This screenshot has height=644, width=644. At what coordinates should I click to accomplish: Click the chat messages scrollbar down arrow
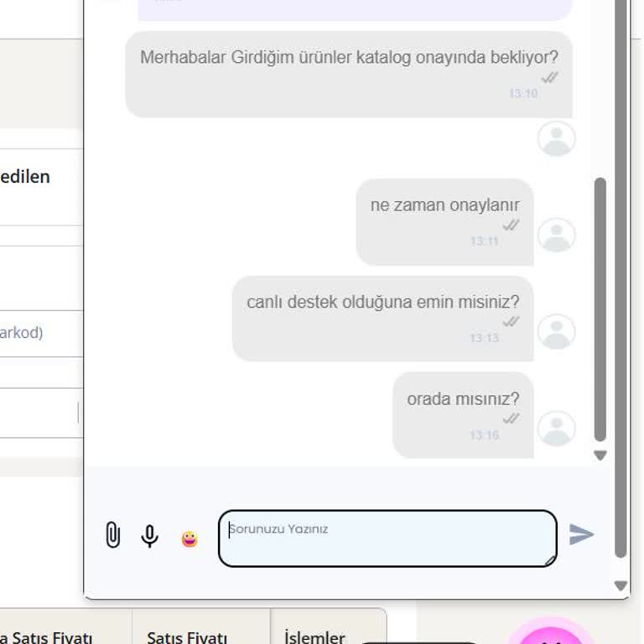tap(600, 455)
